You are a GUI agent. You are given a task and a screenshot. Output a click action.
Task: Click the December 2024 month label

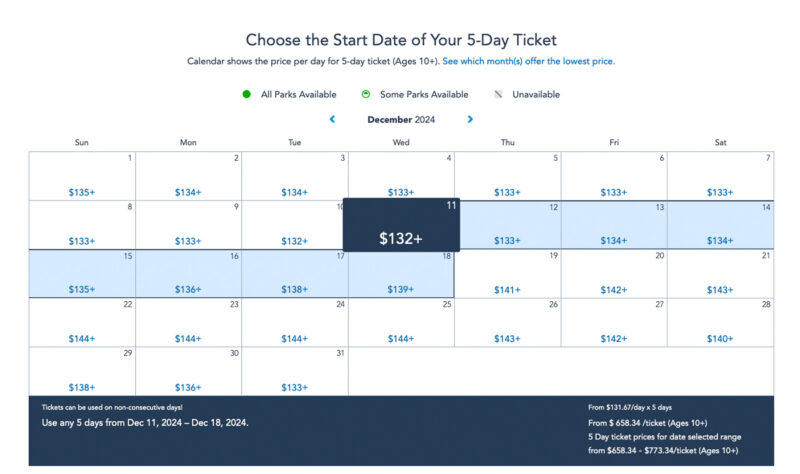(401, 119)
